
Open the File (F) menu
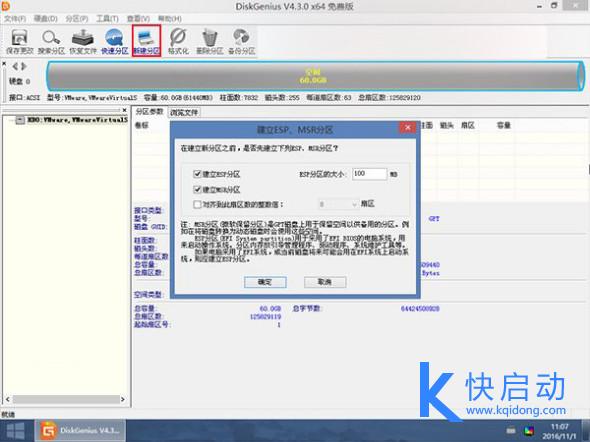[x=15, y=18]
